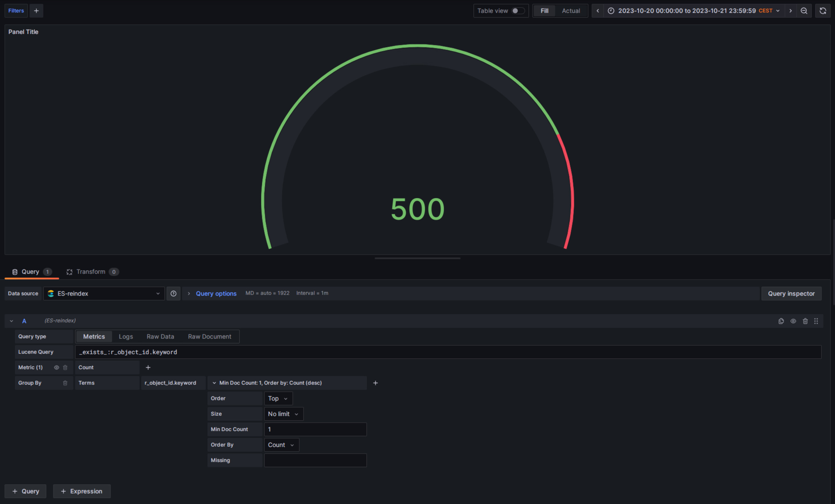Viewport: 835px width, 504px height.
Task: Duplicate query A using copy icon
Action: coord(781,321)
